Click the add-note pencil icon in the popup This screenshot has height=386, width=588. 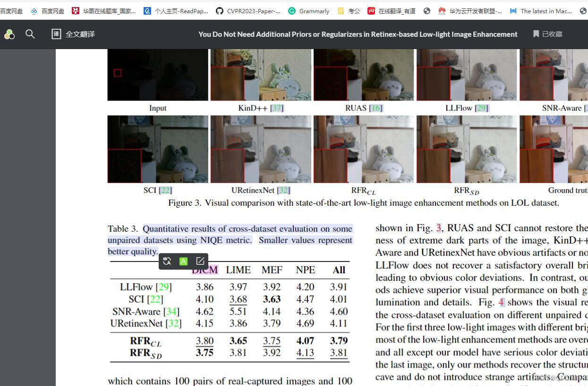coord(200,261)
